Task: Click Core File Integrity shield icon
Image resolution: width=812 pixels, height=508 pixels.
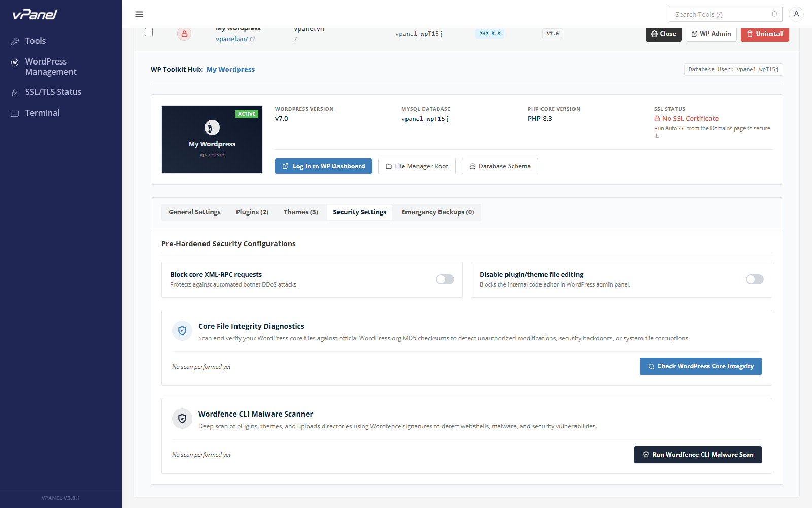Action: click(182, 331)
